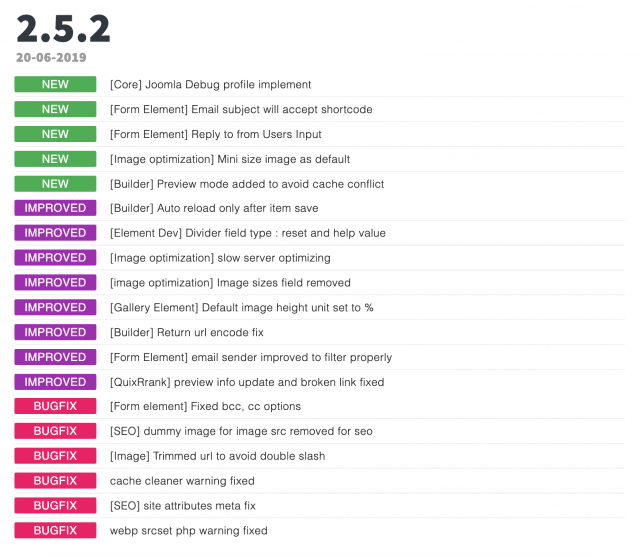This screenshot has width=640, height=556.
Task: Click IMPROVED badge for Divider field type
Action: 56,233
